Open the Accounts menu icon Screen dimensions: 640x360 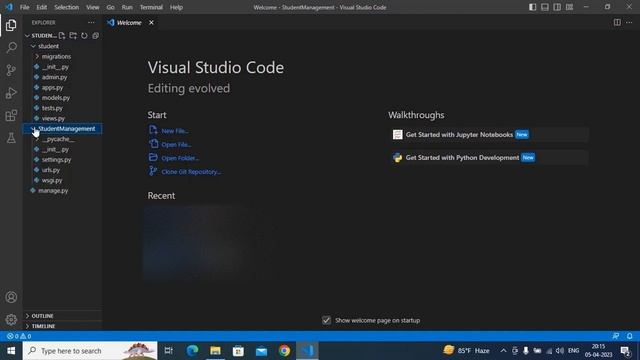tap(11, 297)
